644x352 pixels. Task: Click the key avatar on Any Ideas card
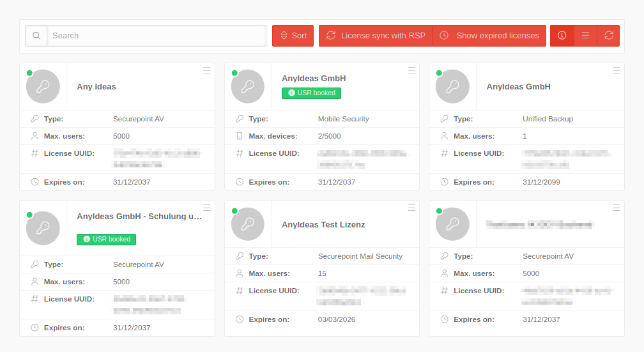pos(43,87)
